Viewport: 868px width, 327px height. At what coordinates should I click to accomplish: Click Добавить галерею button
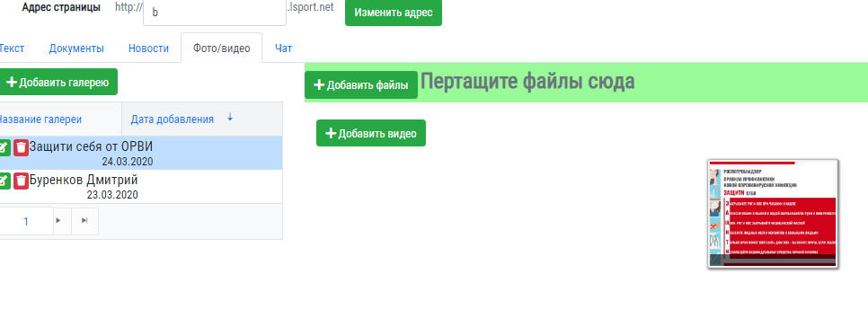coord(58,83)
